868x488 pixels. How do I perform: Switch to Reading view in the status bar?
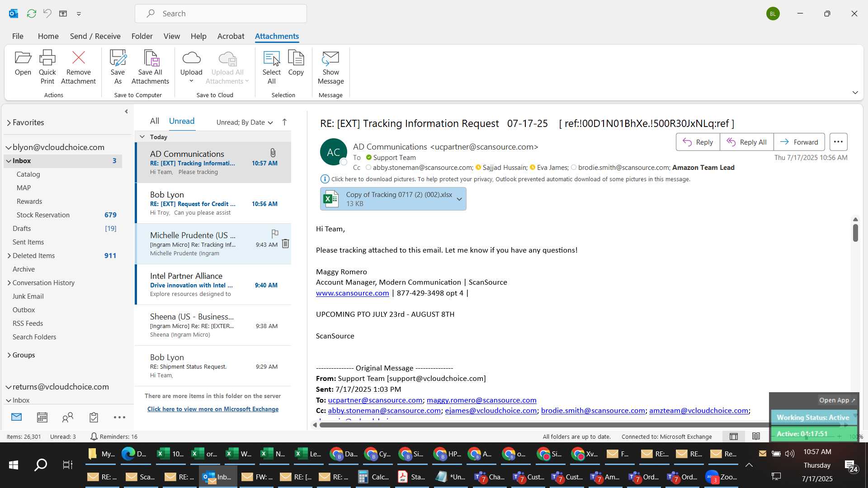pos(756,436)
